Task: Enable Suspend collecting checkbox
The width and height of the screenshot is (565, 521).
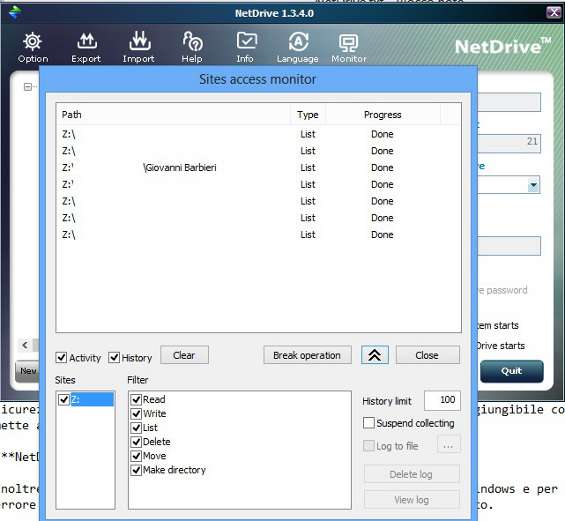Action: tap(369, 423)
